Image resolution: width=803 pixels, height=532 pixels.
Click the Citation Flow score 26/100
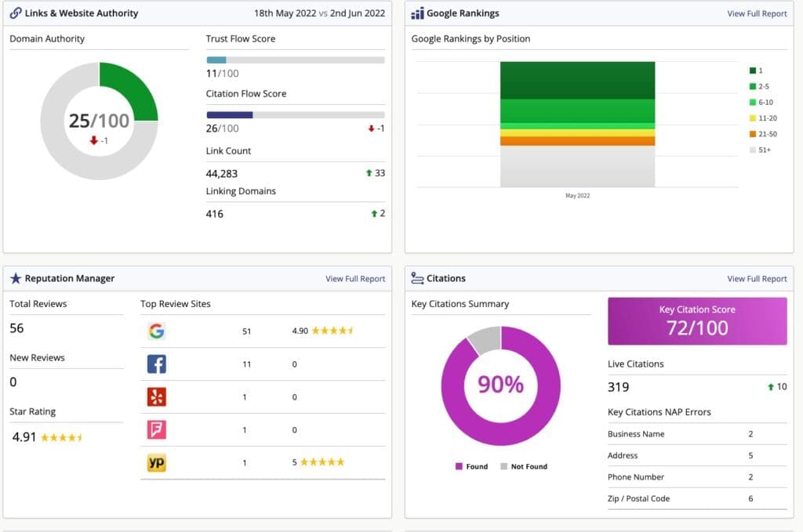click(x=222, y=128)
